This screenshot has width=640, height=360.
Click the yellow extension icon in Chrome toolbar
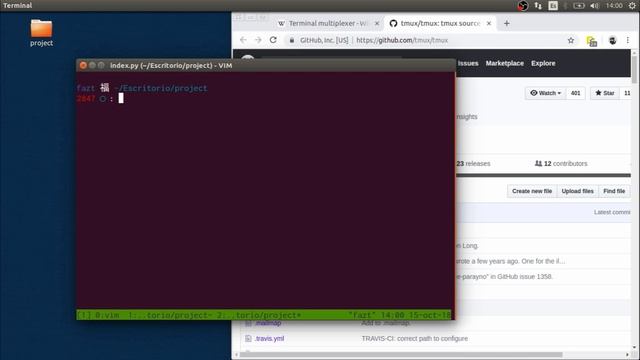tap(591, 41)
